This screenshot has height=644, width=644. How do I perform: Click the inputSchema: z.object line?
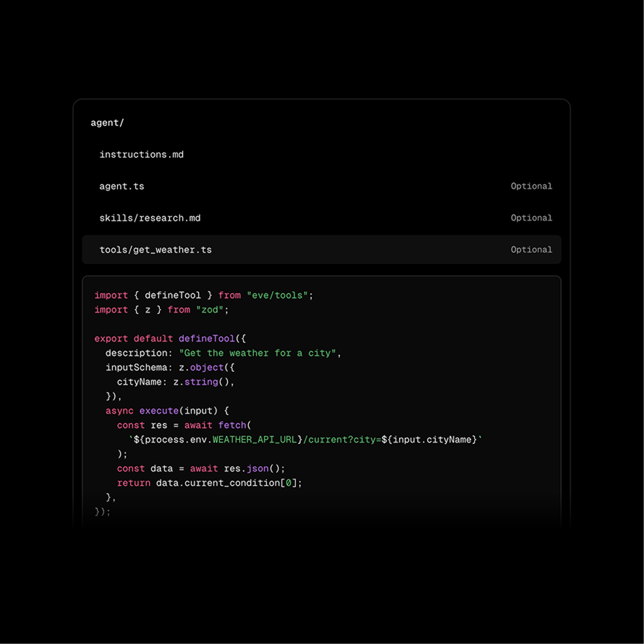(170, 367)
